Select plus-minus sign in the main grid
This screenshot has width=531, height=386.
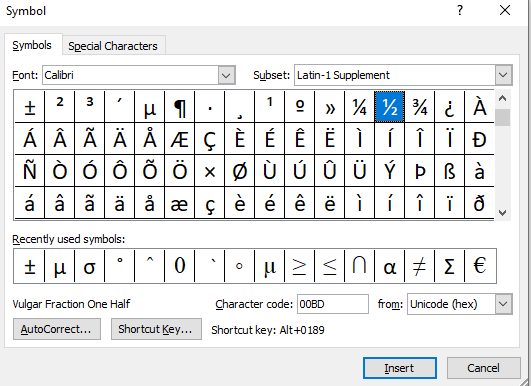[x=29, y=107]
